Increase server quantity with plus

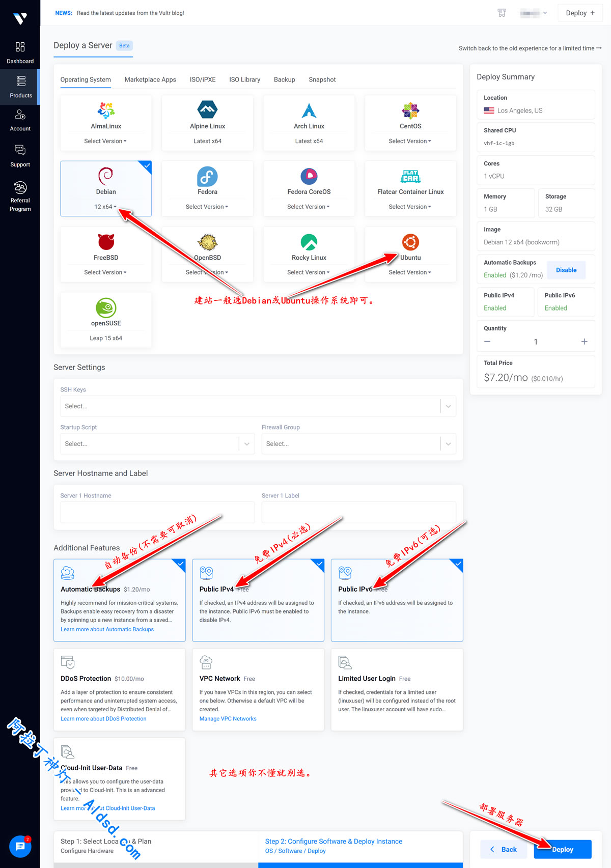coord(585,342)
